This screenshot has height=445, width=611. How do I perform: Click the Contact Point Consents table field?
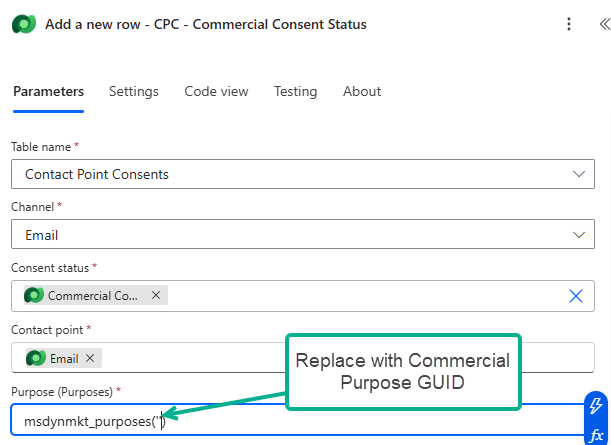pos(290,174)
